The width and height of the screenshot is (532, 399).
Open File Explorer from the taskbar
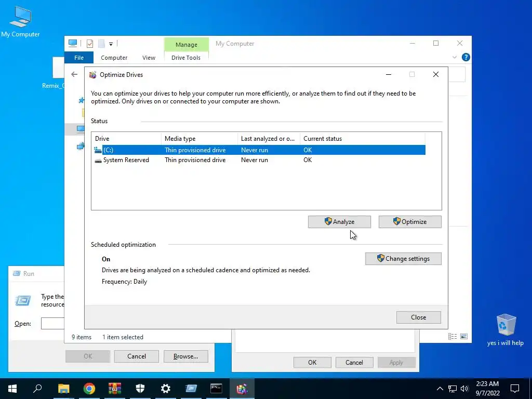click(x=63, y=389)
